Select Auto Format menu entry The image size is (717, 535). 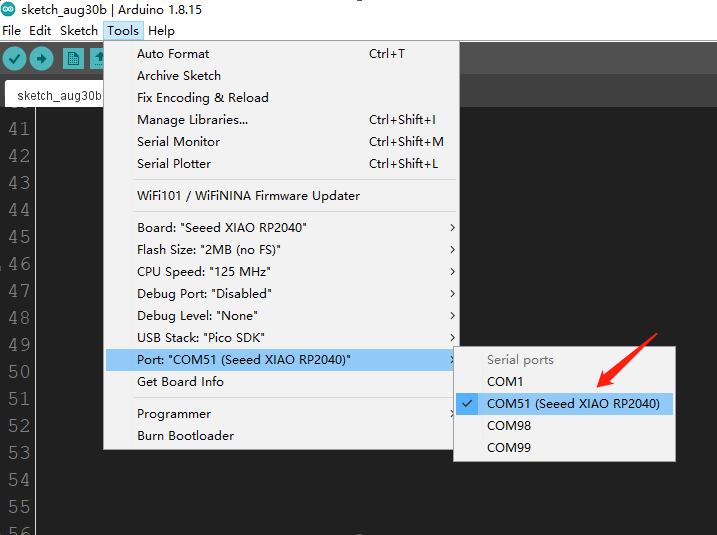(x=281, y=54)
